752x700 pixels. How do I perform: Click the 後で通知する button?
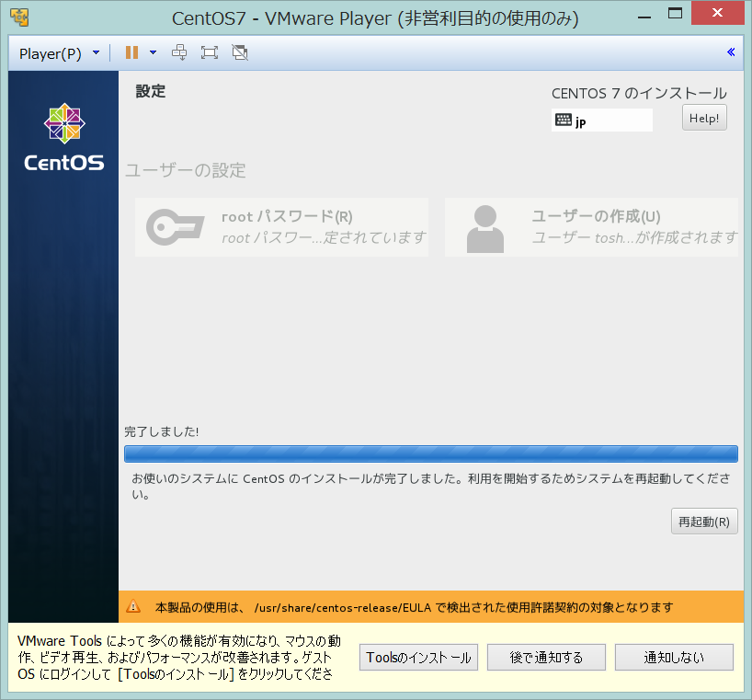click(546, 657)
